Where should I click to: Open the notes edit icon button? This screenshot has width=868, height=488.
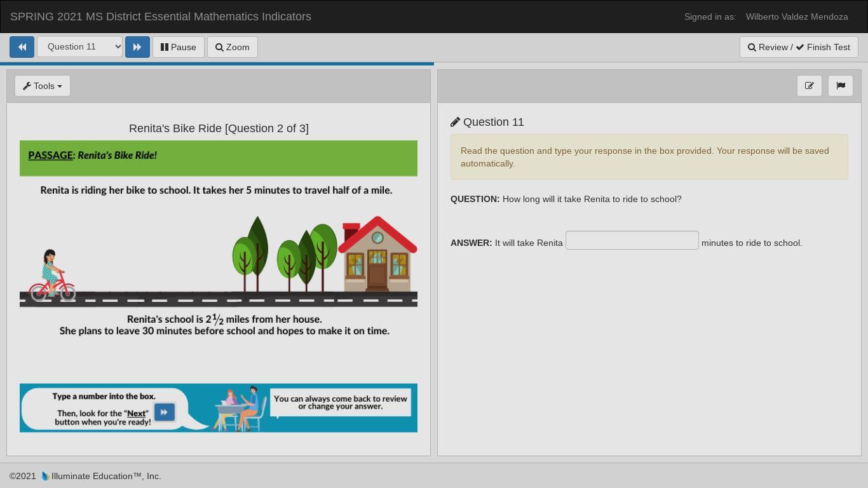pyautogui.click(x=809, y=86)
